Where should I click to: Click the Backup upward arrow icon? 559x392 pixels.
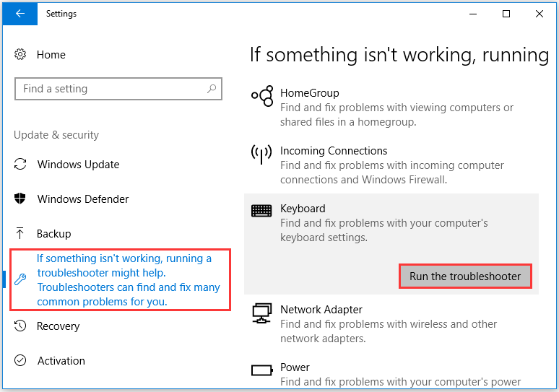pos(20,233)
